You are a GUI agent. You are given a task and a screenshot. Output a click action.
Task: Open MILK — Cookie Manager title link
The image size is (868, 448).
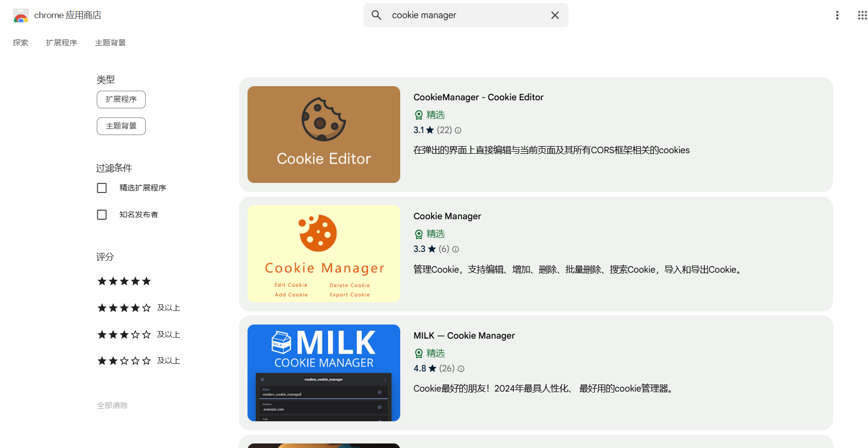coord(464,336)
